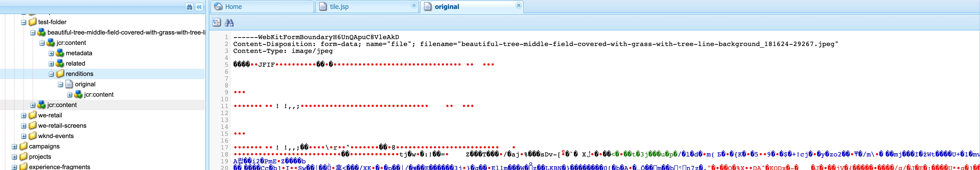The height and width of the screenshot is (170, 980).
Task: Click the Content-Type image/jpeg line
Action: (283, 51)
